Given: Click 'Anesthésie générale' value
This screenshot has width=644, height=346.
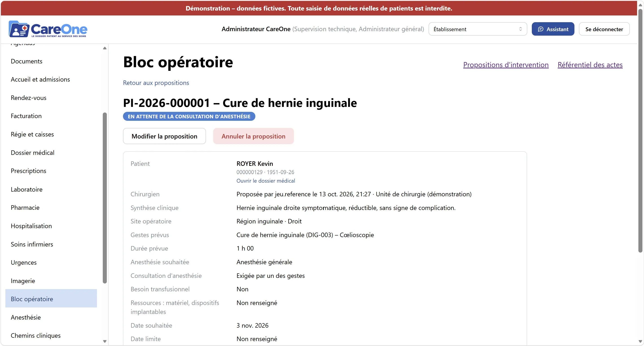Looking at the screenshot, I should [264, 262].
